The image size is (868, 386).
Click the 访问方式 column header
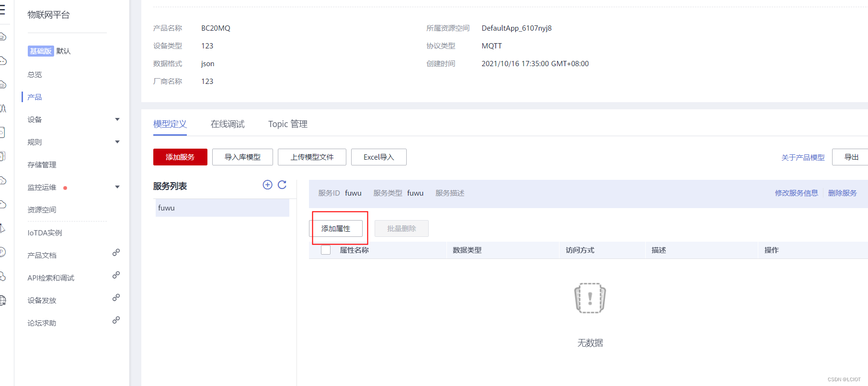click(580, 250)
